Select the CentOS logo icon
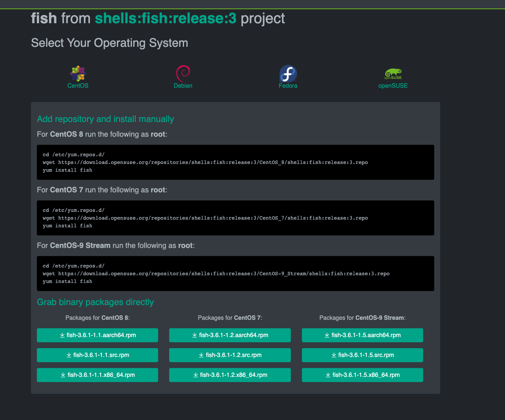505x420 pixels. tap(78, 74)
